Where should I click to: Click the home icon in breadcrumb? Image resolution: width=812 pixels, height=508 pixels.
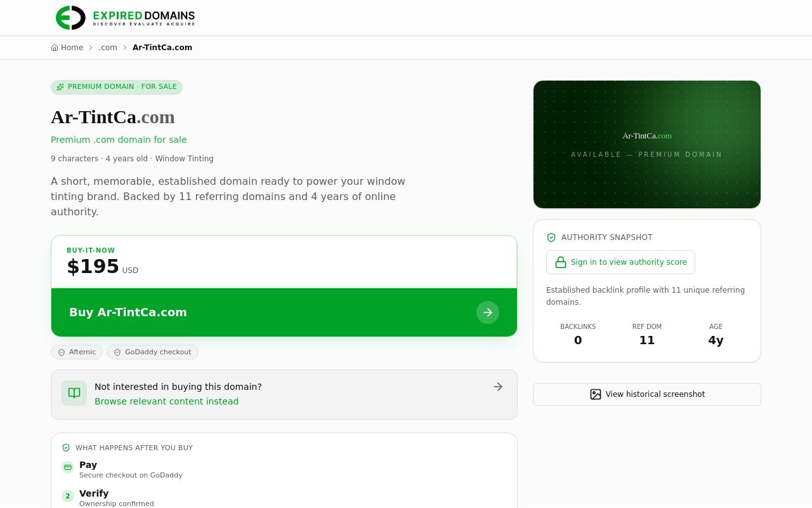click(55, 48)
